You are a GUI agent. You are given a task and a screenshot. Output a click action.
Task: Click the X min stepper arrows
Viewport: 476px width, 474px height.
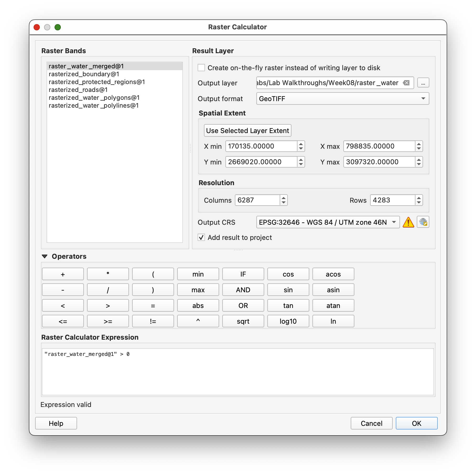coord(301,146)
